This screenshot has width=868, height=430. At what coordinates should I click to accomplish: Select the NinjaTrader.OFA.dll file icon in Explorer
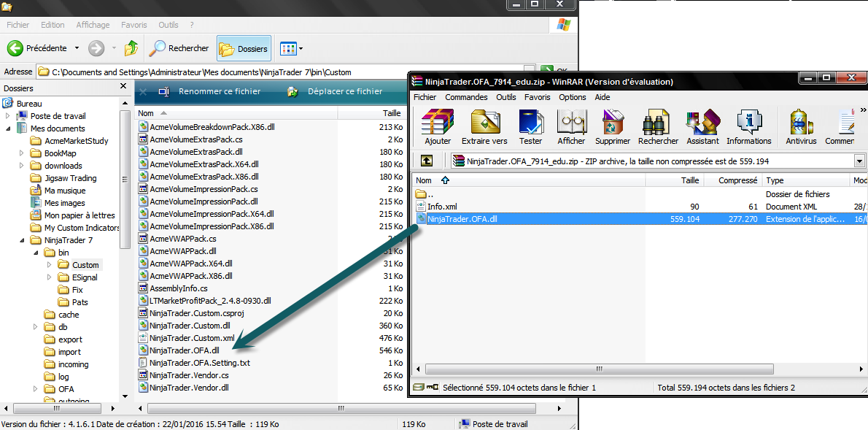pyautogui.click(x=144, y=350)
